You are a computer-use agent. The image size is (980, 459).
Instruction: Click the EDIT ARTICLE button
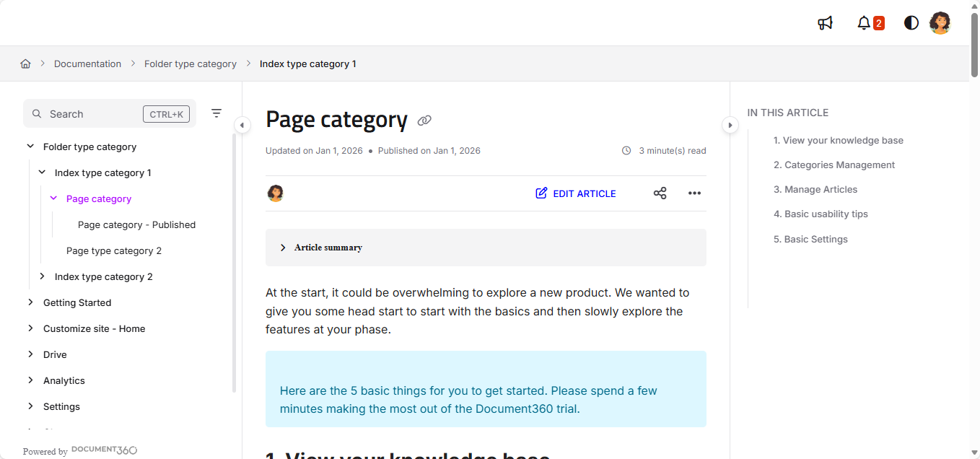[575, 193]
